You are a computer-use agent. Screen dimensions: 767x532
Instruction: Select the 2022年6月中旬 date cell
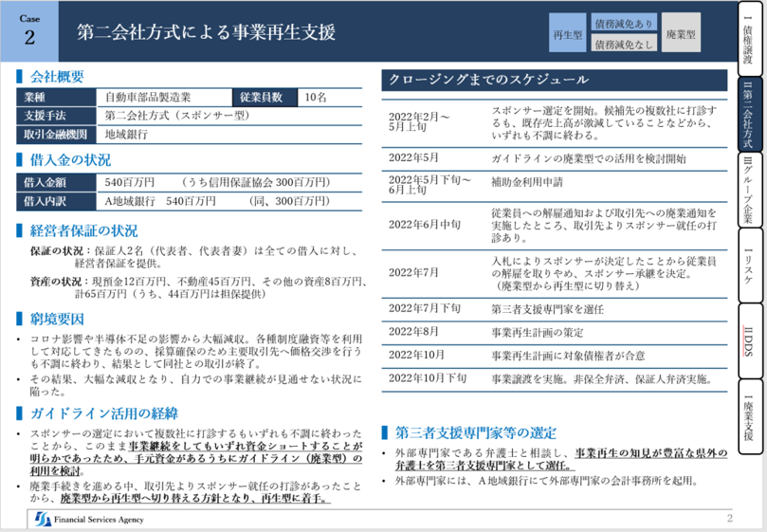(424, 225)
